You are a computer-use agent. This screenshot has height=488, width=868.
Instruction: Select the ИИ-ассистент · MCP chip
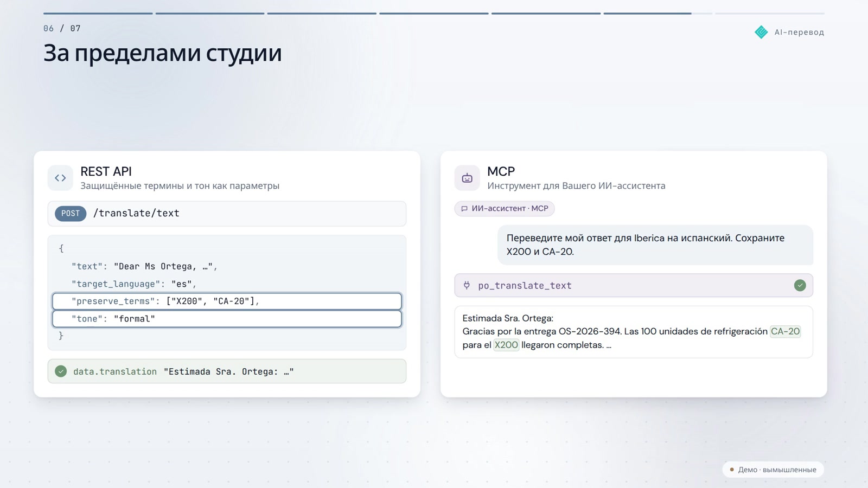[x=505, y=209]
